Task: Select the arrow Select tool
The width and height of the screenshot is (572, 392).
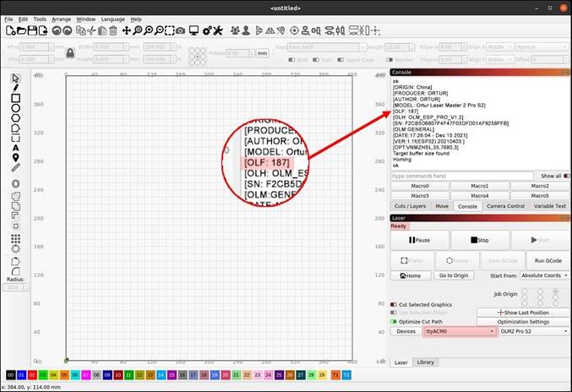Action: click(15, 78)
